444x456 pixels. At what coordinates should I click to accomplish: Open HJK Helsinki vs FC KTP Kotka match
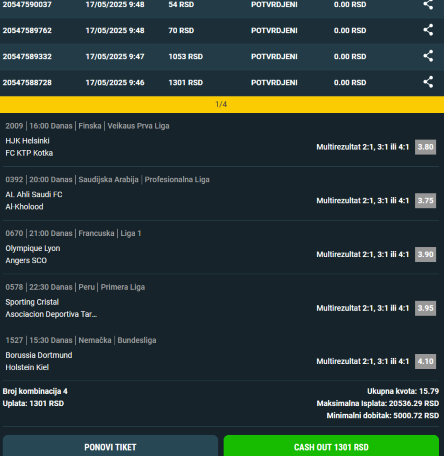pos(29,147)
